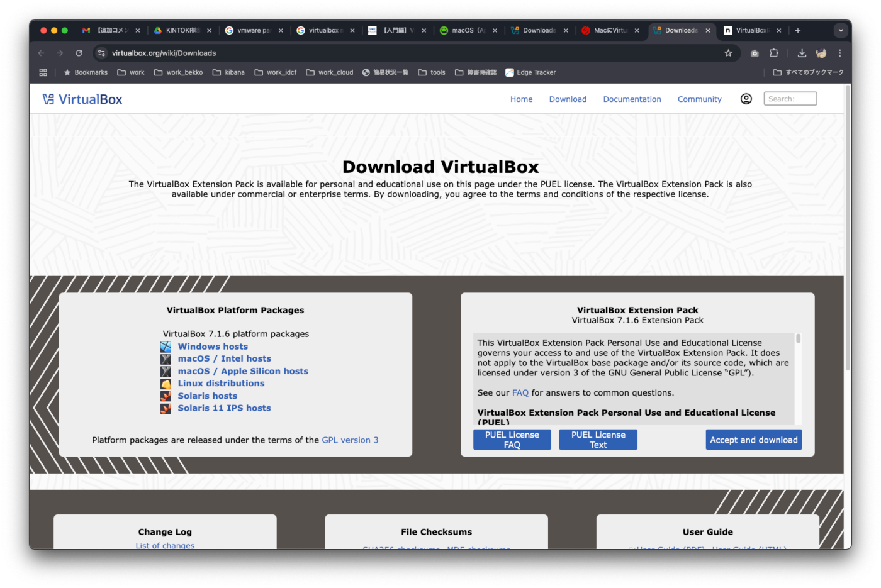This screenshot has width=881, height=588.
Task: Open the GPL version 3 link
Action: tap(350, 440)
